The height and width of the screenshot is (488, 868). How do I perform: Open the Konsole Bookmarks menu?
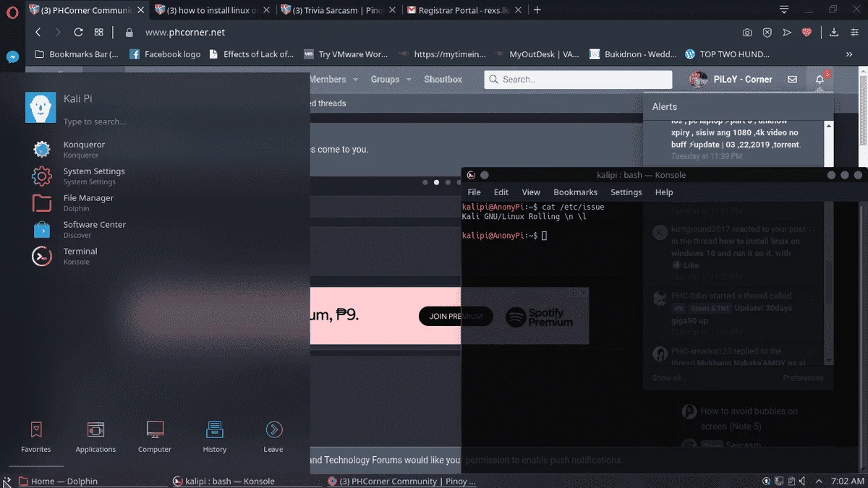pyautogui.click(x=576, y=192)
